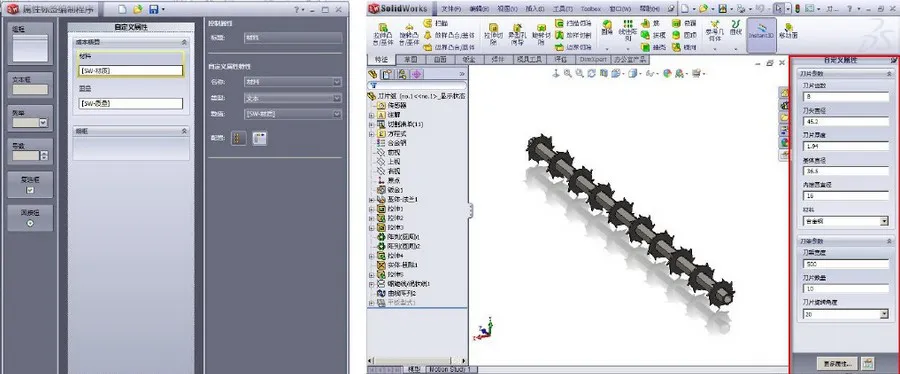Click the Revolved Cut (旋转切除) tool

coord(540,34)
